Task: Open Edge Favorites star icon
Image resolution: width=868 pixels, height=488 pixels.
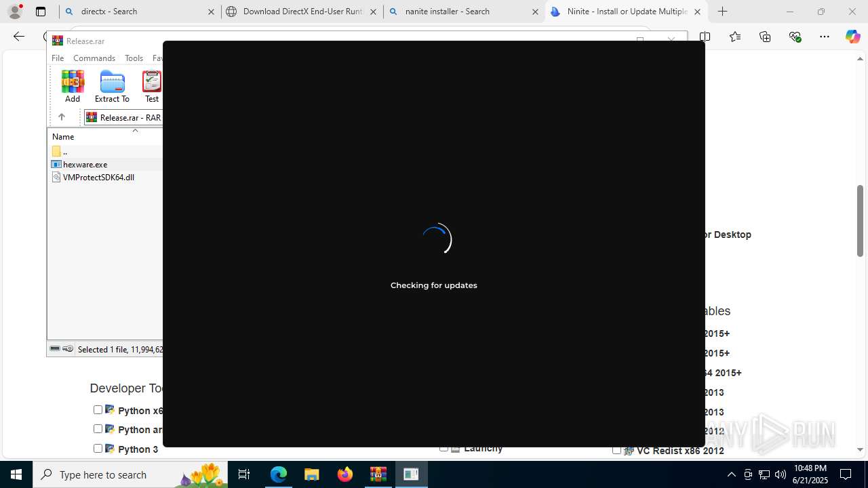Action: 735,37
